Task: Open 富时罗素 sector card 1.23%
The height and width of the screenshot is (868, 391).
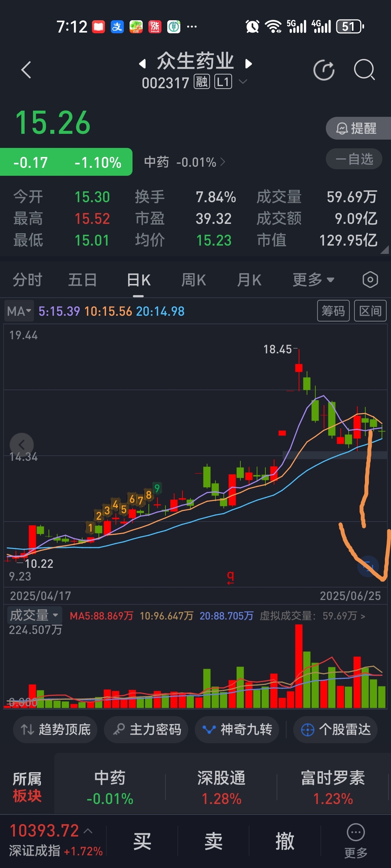Action: coord(333,788)
